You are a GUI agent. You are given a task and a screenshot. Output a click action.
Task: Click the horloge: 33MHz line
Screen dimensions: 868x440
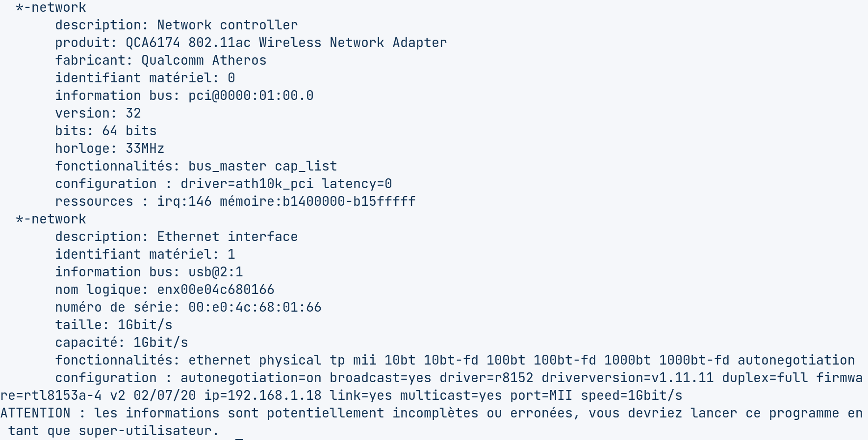click(x=110, y=148)
